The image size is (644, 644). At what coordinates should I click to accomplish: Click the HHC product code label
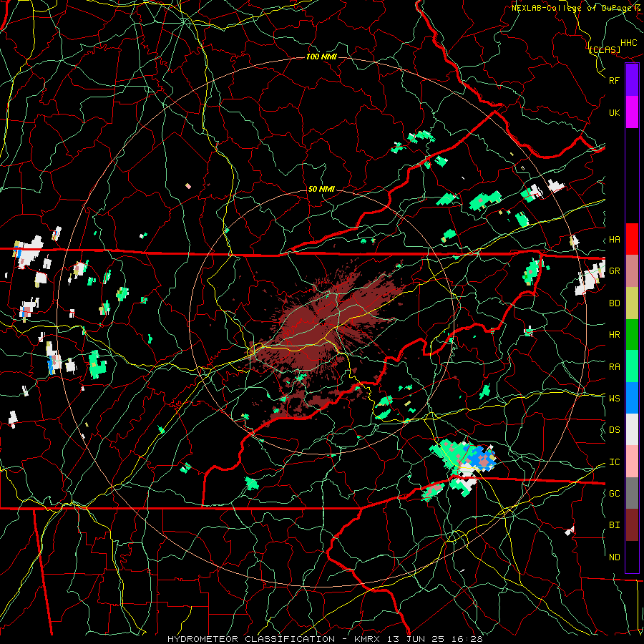click(628, 43)
